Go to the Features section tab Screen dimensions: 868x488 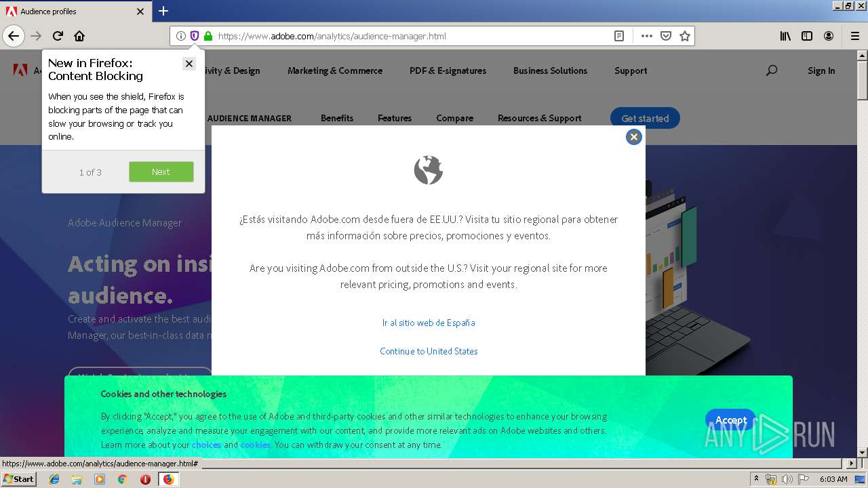(395, 118)
